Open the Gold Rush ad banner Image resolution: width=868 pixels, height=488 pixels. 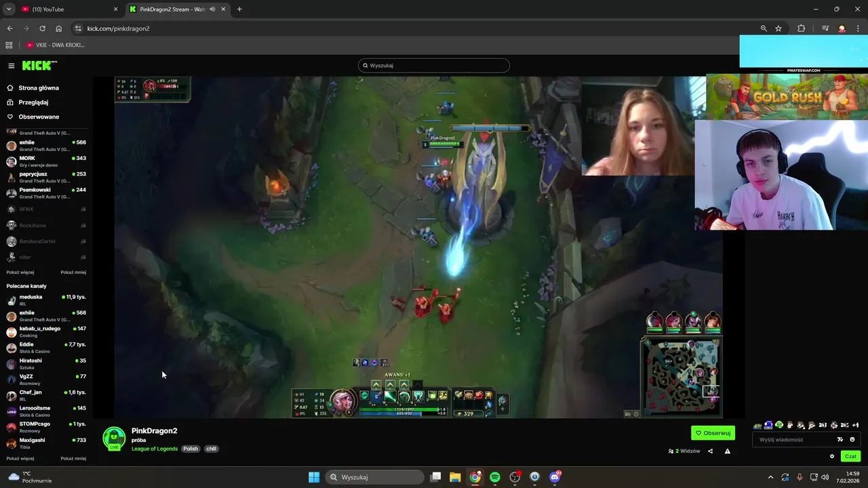[787, 97]
